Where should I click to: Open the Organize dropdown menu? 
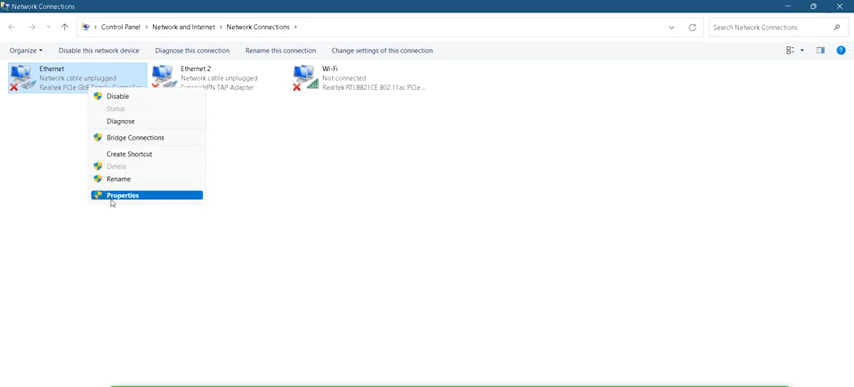point(26,51)
